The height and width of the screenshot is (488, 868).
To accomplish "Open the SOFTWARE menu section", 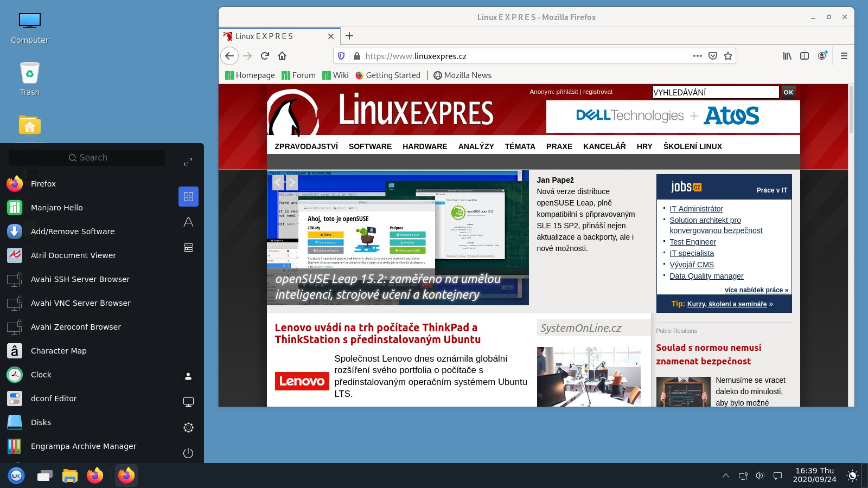I will [370, 146].
